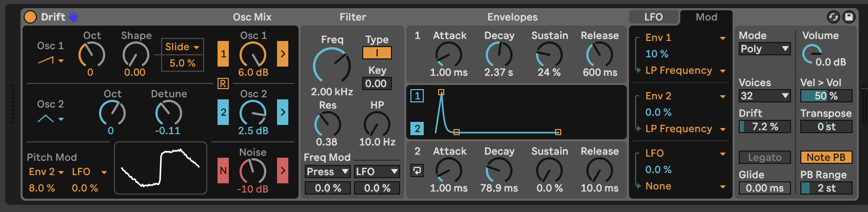Click the oscillator waveform display
Screen dimensions: 868x212
click(x=161, y=168)
